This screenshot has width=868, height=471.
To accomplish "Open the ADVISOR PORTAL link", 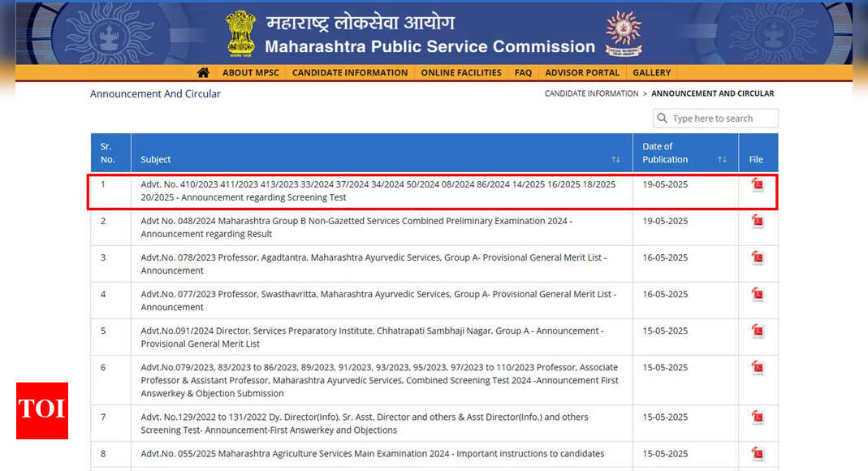I will pos(582,72).
